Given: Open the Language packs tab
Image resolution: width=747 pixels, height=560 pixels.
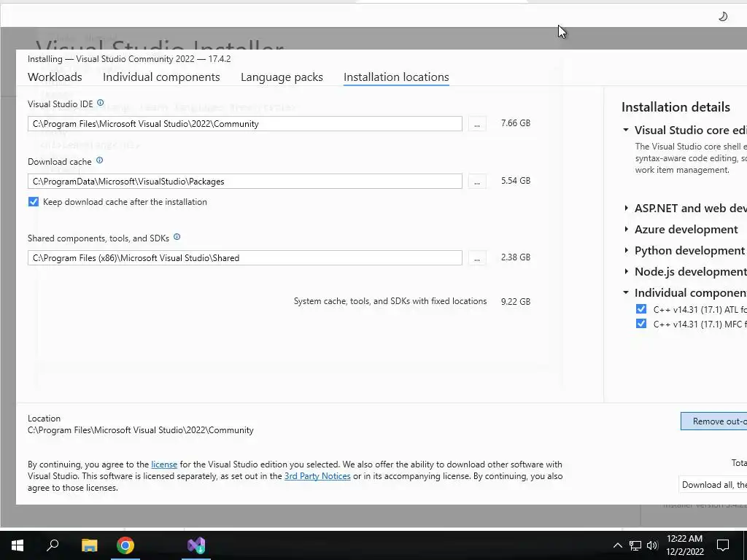Looking at the screenshot, I should click(282, 77).
